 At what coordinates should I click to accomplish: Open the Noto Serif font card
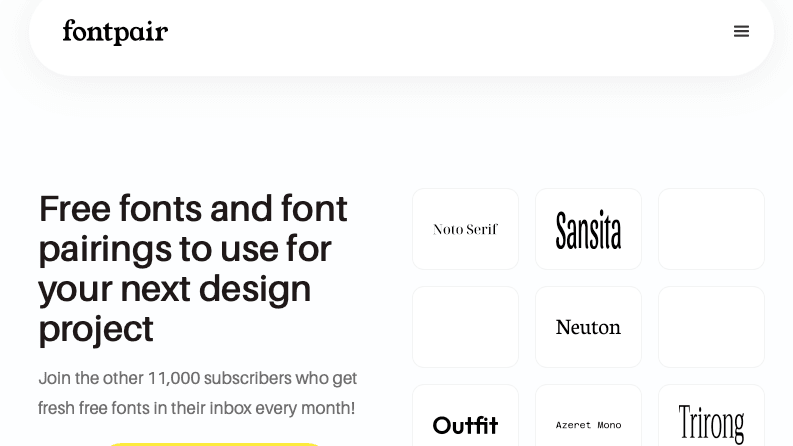(465, 229)
